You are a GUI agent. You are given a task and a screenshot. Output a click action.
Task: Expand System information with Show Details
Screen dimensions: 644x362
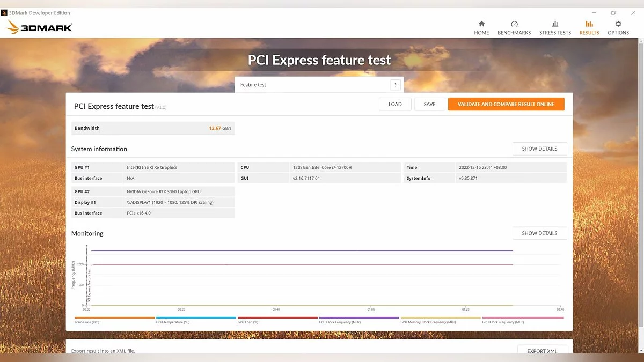point(539,149)
